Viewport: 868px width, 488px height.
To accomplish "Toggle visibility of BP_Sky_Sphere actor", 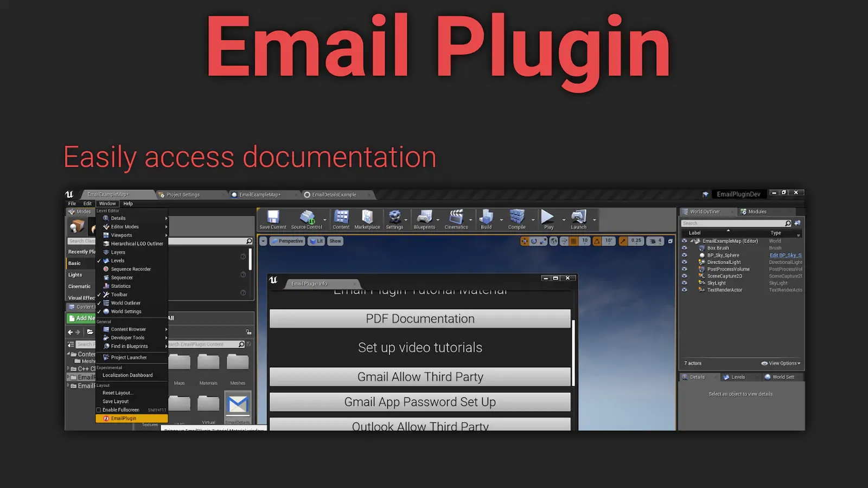I will pos(684,255).
